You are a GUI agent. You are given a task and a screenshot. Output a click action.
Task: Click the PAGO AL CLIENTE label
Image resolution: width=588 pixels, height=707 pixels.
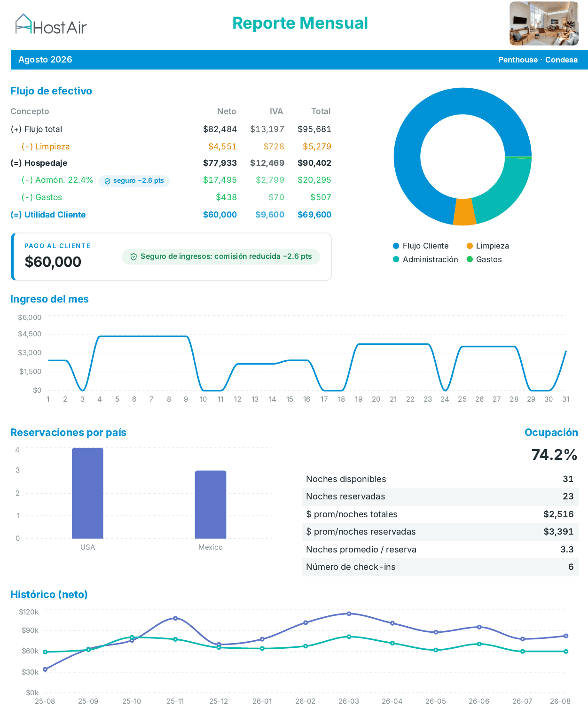[57, 246]
